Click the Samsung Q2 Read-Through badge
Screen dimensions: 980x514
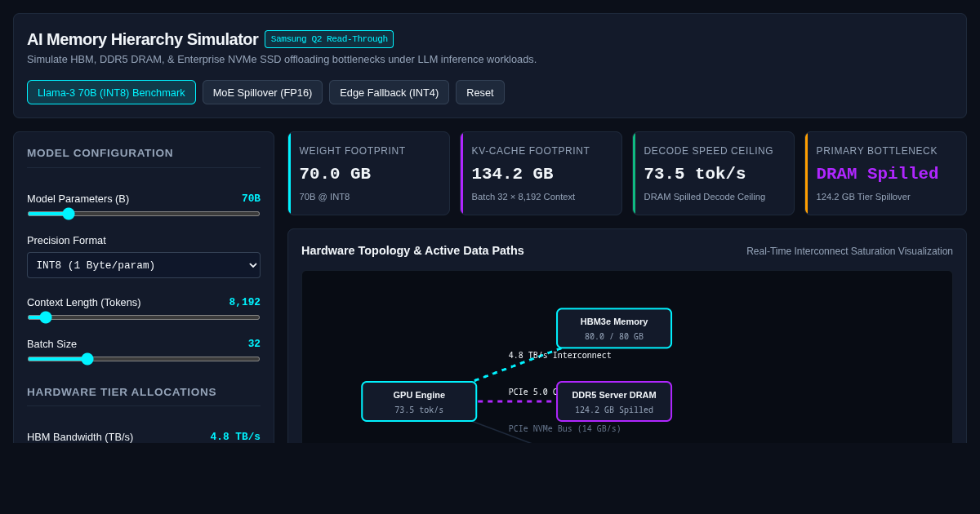tap(329, 39)
